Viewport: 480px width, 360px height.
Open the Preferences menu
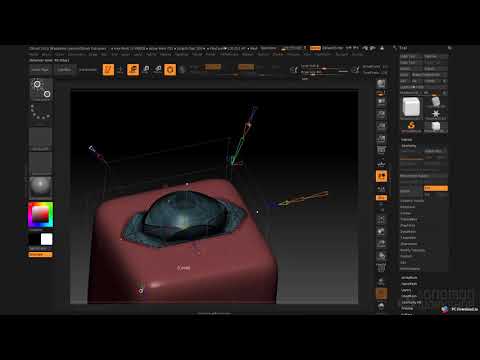pyautogui.click(x=229, y=54)
